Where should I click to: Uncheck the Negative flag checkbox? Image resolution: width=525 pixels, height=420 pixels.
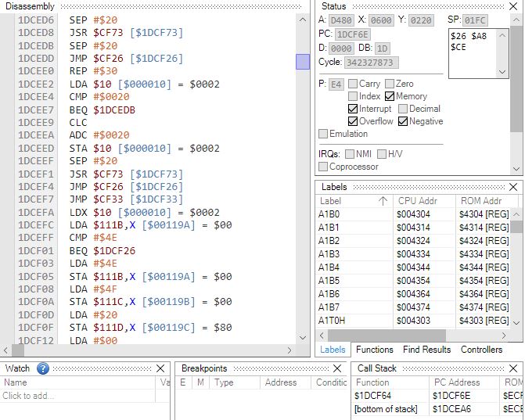[x=403, y=121]
